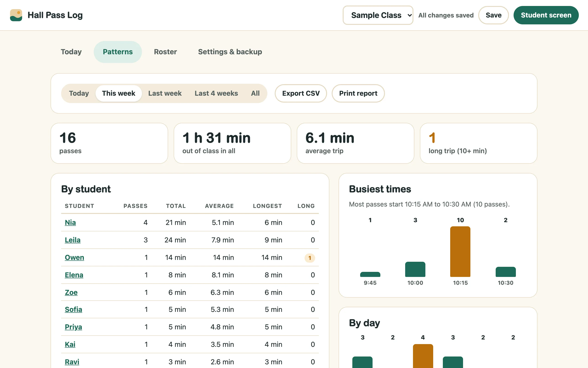
Task: Choose the Last week range
Action: point(165,93)
